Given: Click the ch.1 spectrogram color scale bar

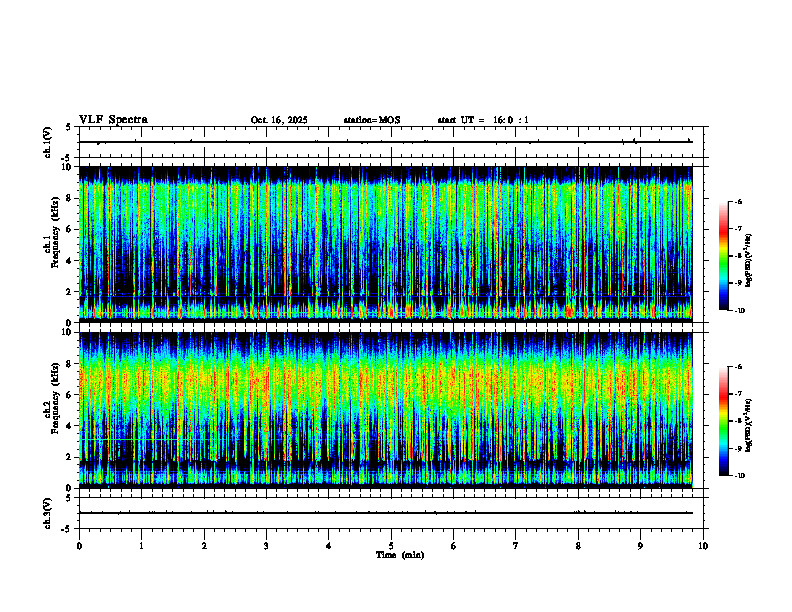Looking at the screenshot, I should click(x=723, y=256).
